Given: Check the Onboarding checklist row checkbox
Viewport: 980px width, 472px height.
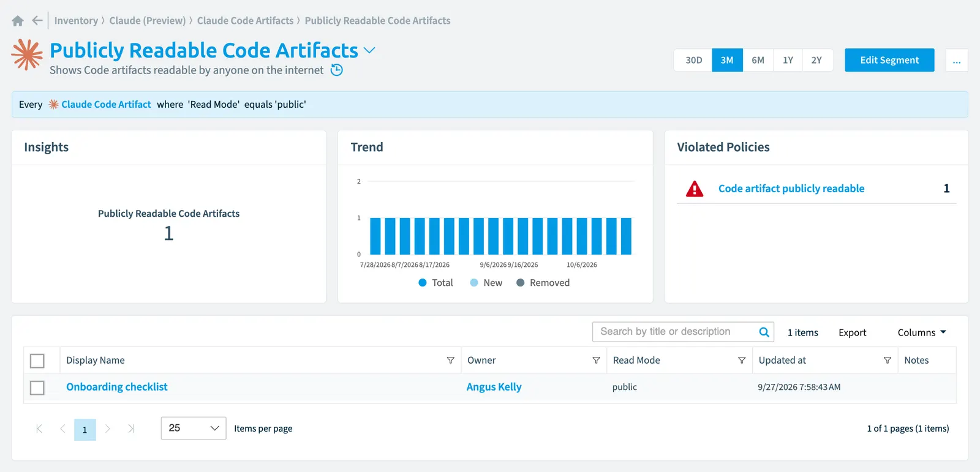Looking at the screenshot, I should click(x=37, y=388).
